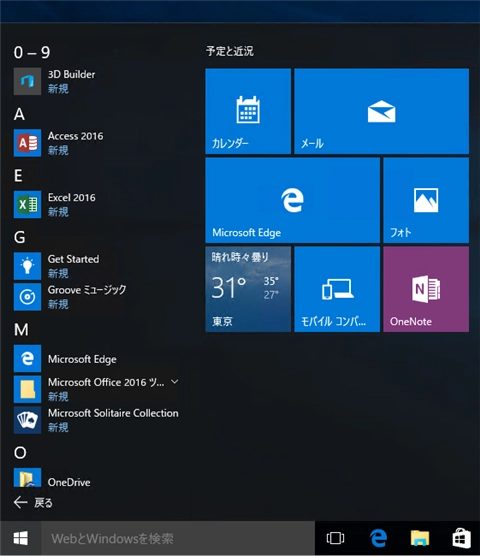This screenshot has width=480, height=556.
Task: Expand the Microsoft Office 2016 tools folder chevron
Action: pos(175,382)
